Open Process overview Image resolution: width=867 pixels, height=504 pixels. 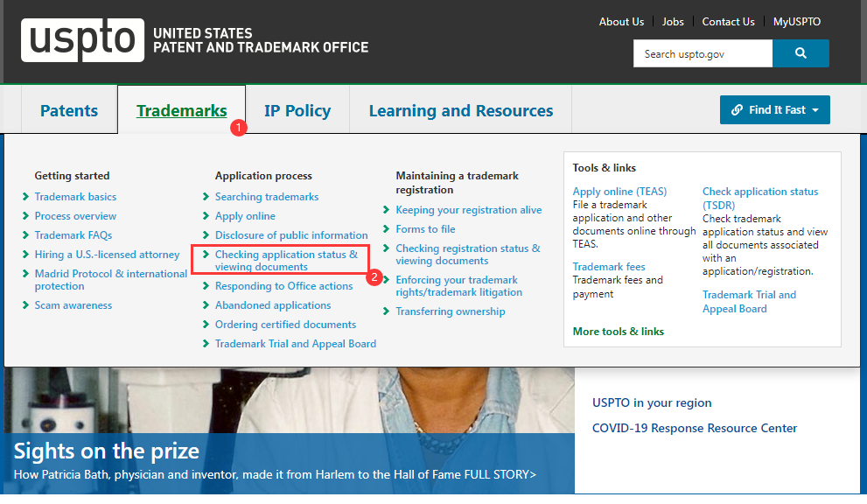76,216
